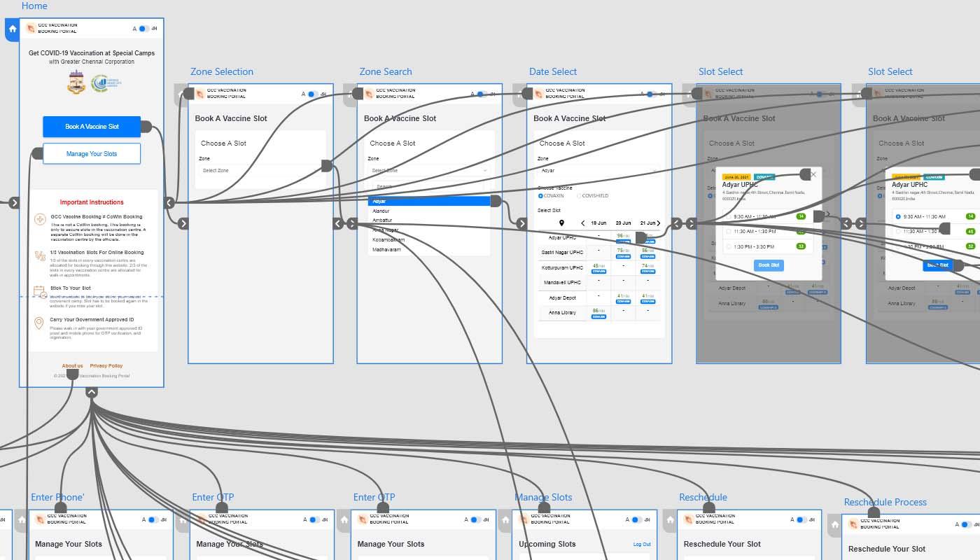Open the About us link
The image size is (980, 560).
pyautogui.click(x=72, y=366)
